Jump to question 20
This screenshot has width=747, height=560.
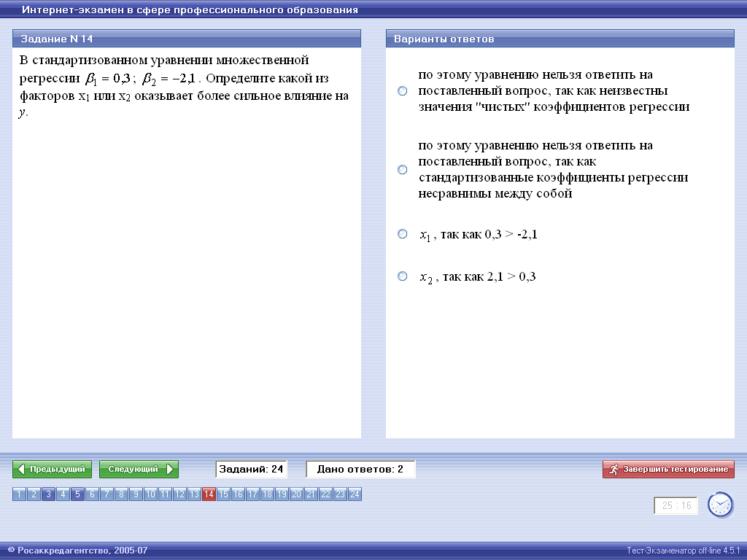coord(296,494)
